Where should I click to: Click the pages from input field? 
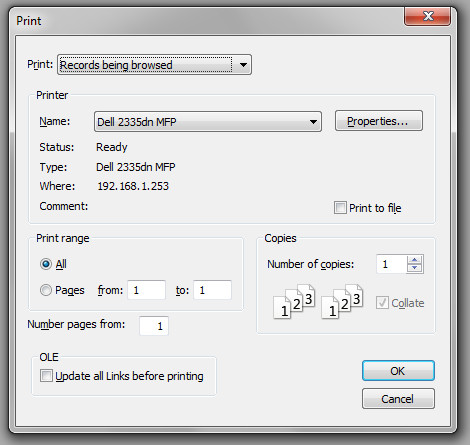point(146,290)
